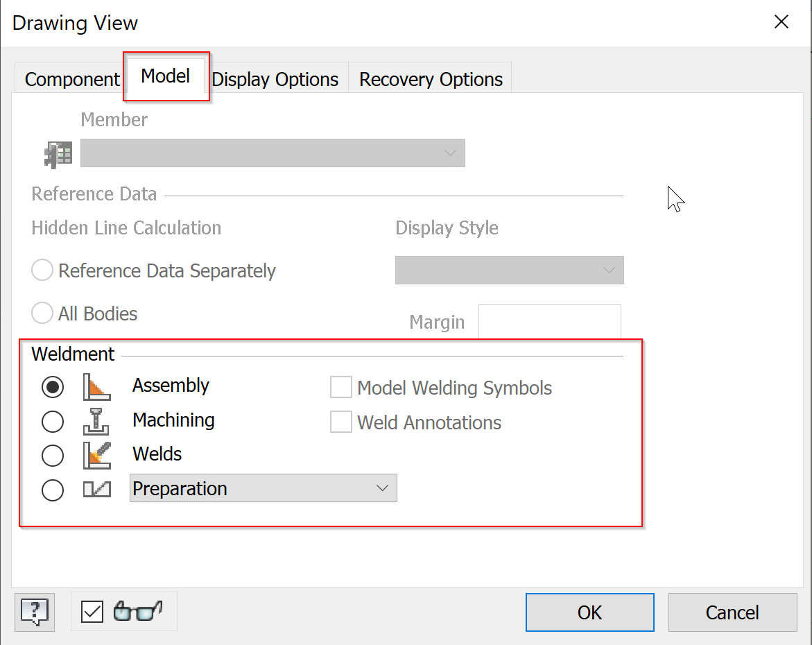Screen dimensions: 812x645
Task: Switch to the Component tab
Action: tap(70, 79)
